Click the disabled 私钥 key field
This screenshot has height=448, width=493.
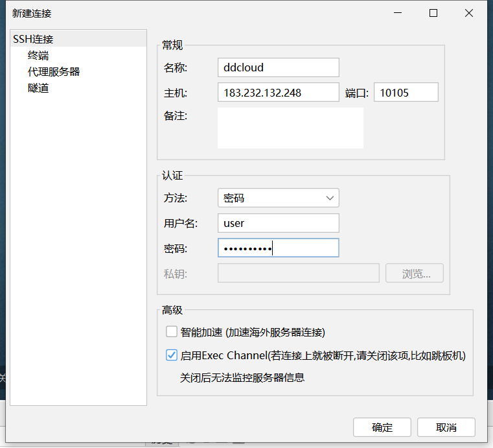(x=298, y=274)
